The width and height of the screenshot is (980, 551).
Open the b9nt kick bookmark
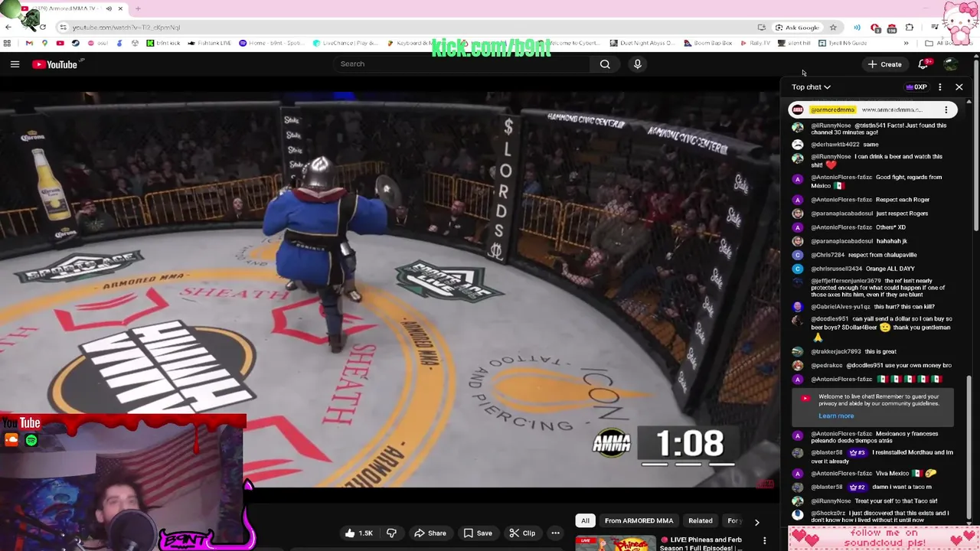point(164,43)
